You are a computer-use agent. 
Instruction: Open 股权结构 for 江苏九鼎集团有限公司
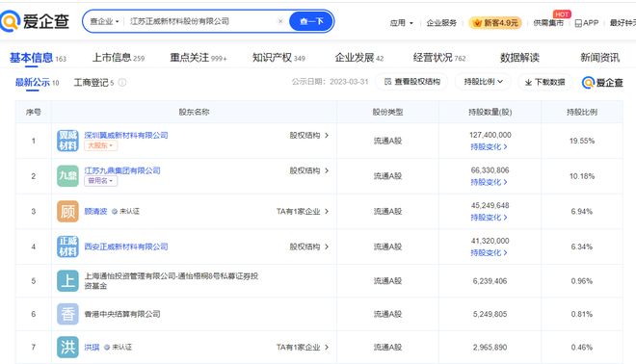(x=309, y=170)
